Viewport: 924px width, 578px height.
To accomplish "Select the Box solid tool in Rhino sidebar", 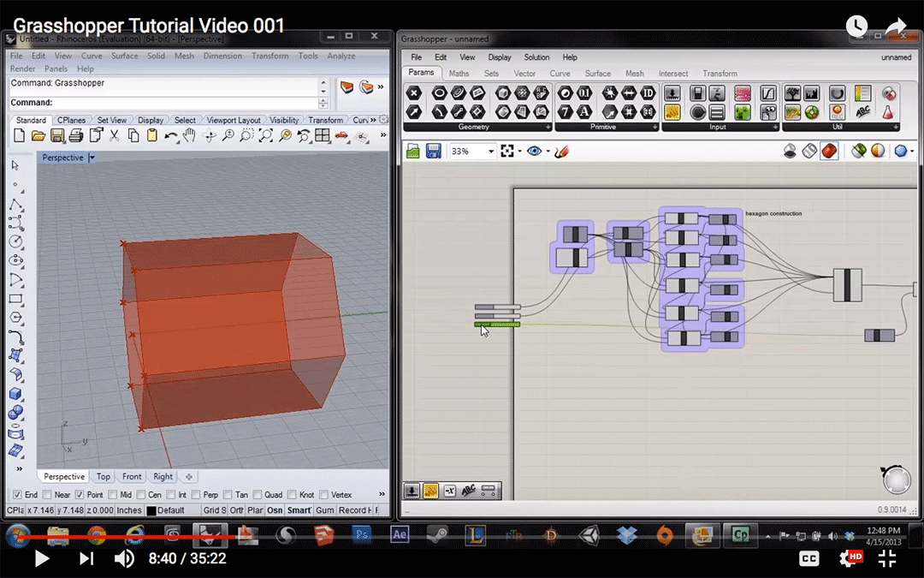I will (x=16, y=393).
